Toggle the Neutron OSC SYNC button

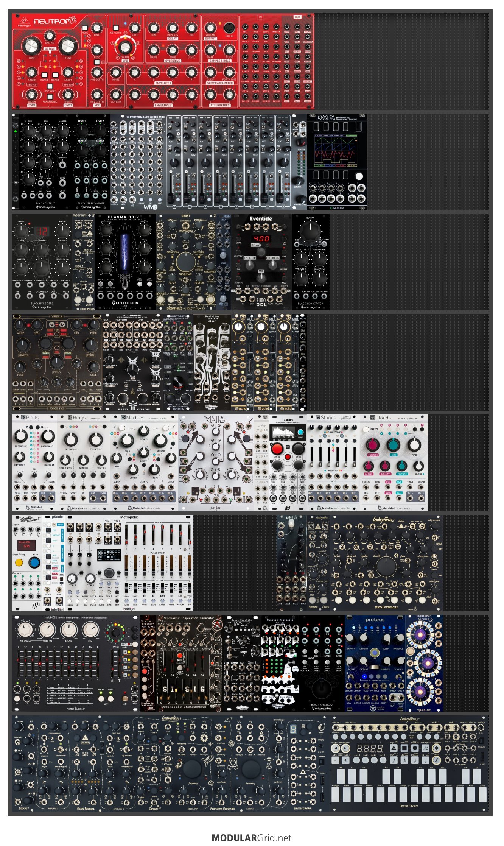pyautogui.click(x=50, y=86)
